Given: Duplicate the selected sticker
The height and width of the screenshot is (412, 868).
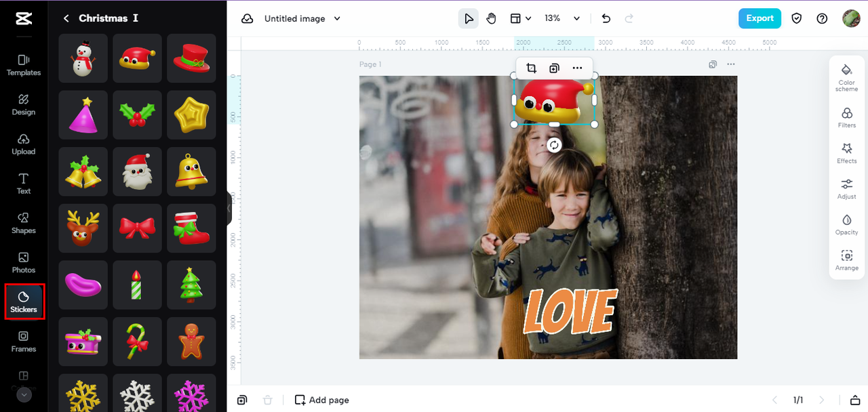Looking at the screenshot, I should tap(554, 68).
